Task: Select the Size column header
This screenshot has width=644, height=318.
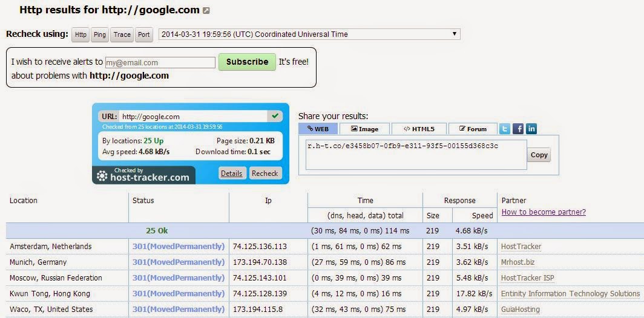Action: point(433,215)
